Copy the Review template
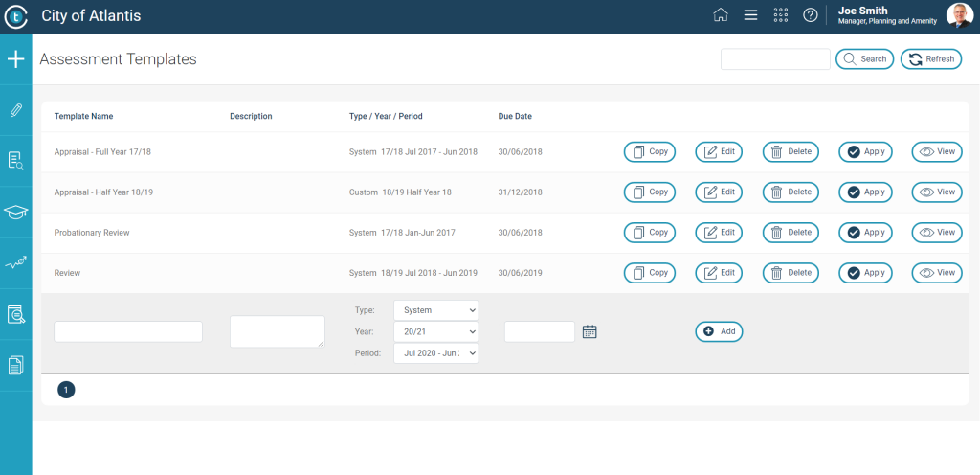 click(650, 273)
